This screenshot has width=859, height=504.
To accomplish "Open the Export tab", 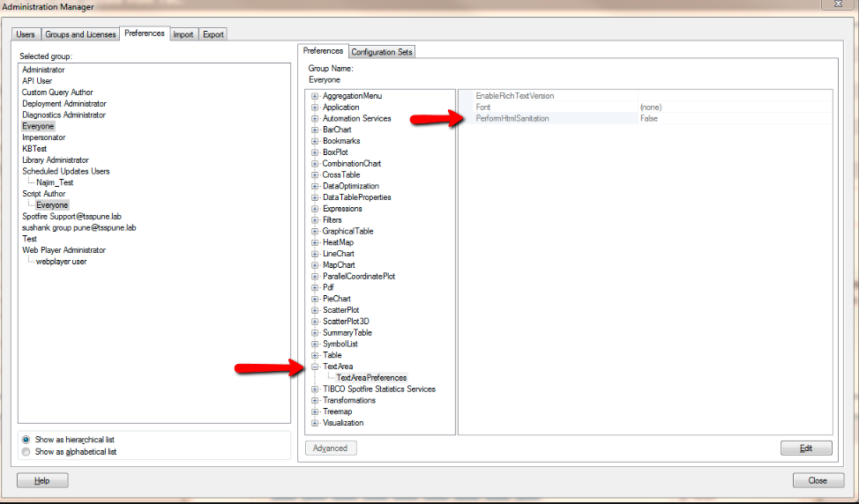I will coord(213,34).
